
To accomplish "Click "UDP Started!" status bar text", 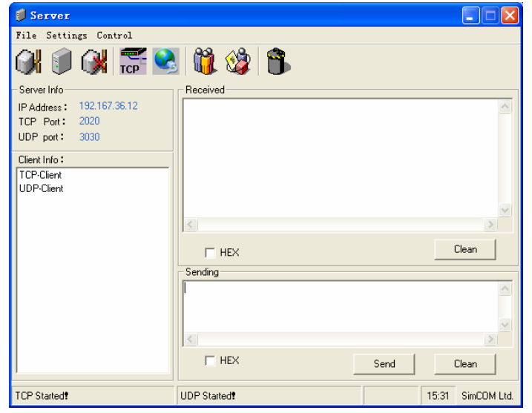I will (x=208, y=396).
